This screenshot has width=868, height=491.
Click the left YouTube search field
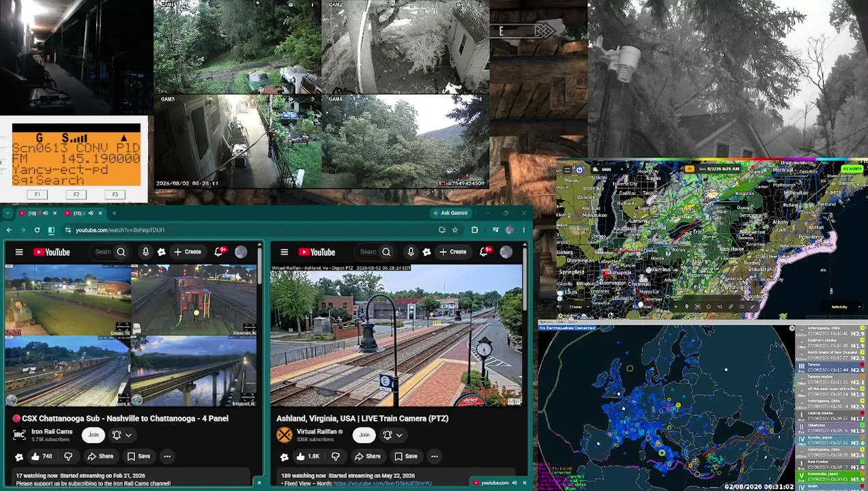(x=103, y=252)
